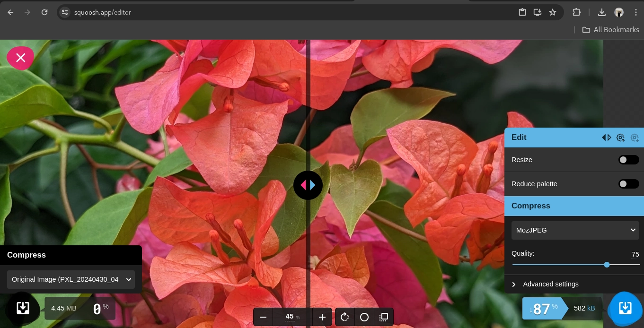Download the original 4.45 MB image
This screenshot has height=328, width=644.
point(22,309)
